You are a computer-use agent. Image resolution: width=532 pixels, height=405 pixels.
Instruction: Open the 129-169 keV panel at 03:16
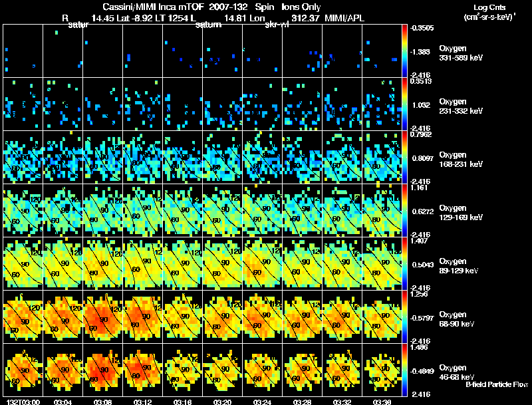coord(182,211)
